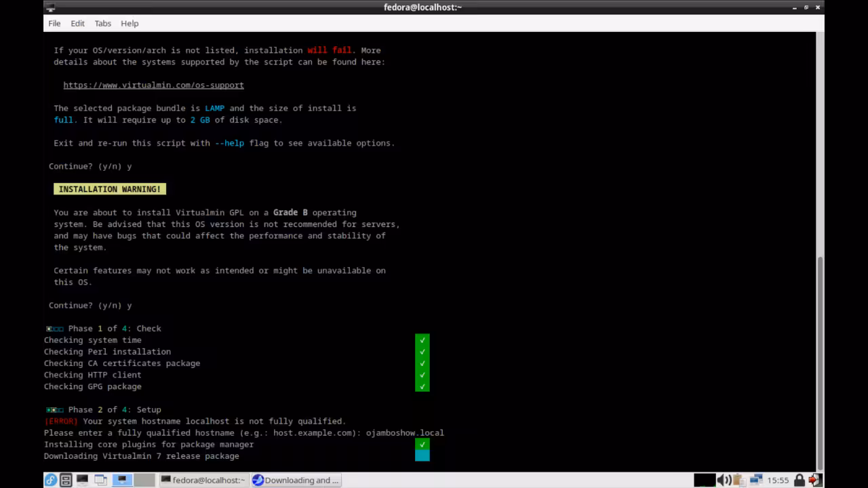Viewport: 868px width, 488px height.
Task: Click the 'Checking system time' line
Action: [x=93, y=340]
